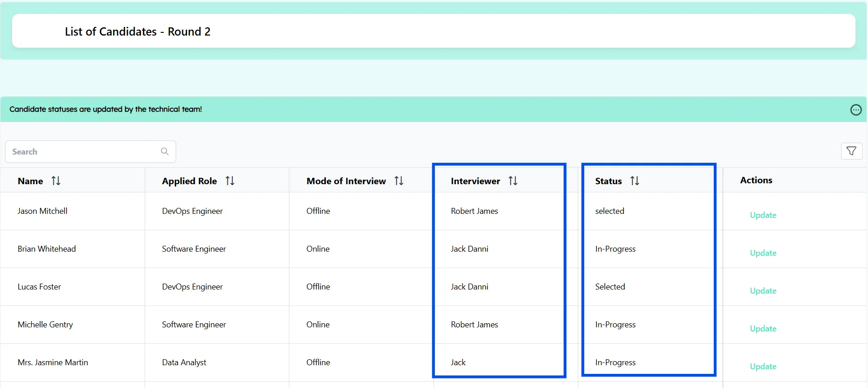Open the filter funnel icon
Image resolution: width=868 pixels, height=388 pixels.
(x=851, y=151)
